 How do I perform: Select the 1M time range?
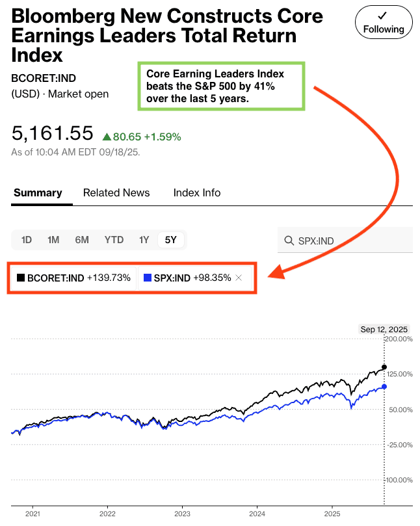pos(53,240)
